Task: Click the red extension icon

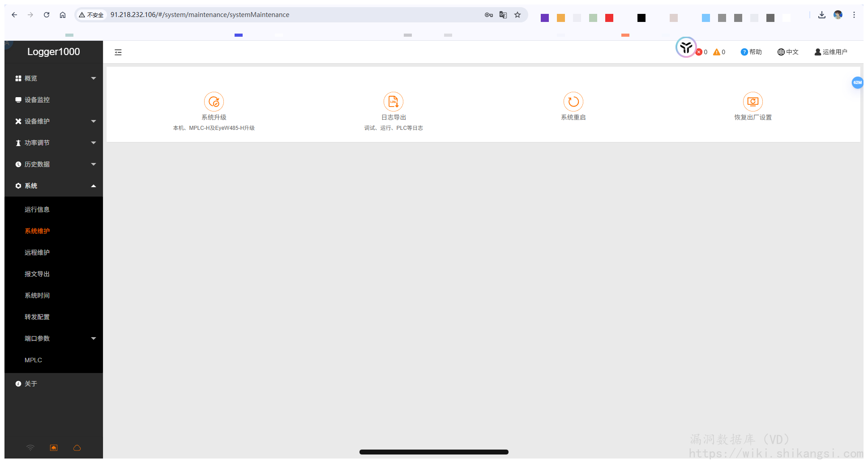Action: point(609,18)
